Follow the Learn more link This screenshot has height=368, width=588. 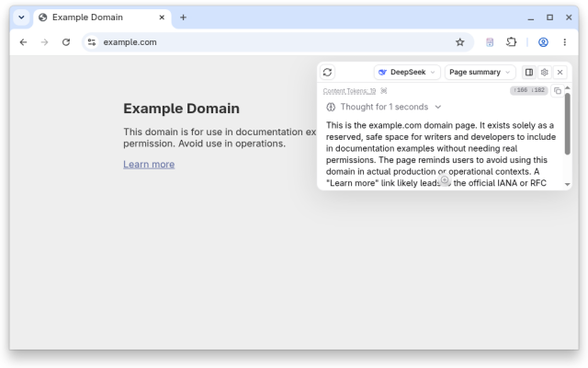coord(149,165)
